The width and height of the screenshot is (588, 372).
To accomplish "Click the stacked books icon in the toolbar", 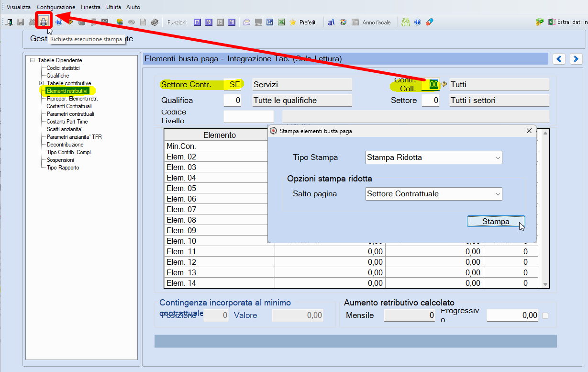I will (x=120, y=22).
